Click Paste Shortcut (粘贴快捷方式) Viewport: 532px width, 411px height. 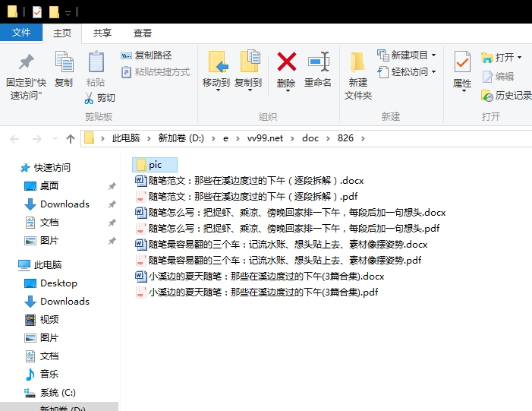(x=156, y=72)
